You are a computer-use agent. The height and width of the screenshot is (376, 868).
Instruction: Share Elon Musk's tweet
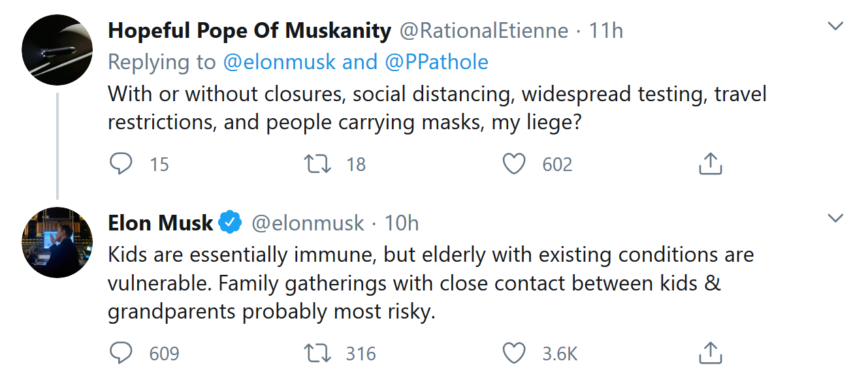(x=710, y=353)
